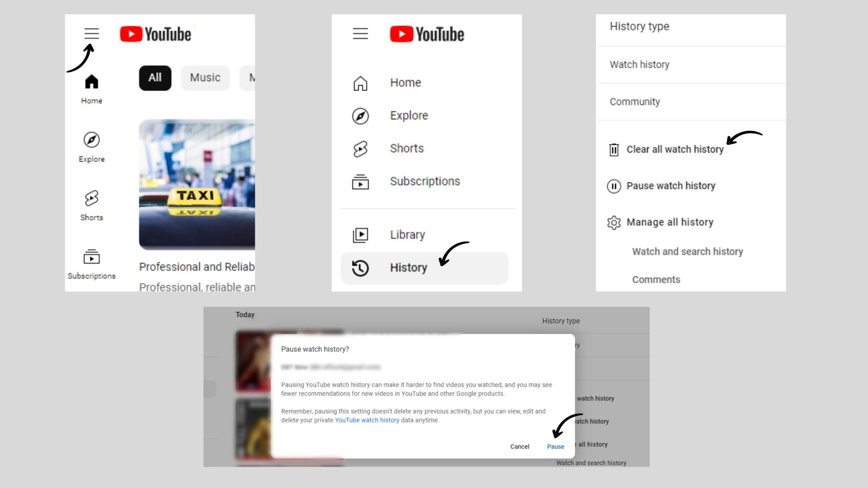Open the YouTube watch history link
The width and height of the screenshot is (868, 488).
pyautogui.click(x=367, y=420)
